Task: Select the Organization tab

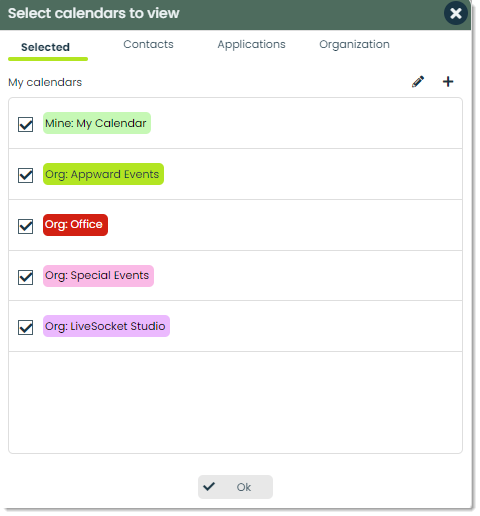Action: (x=354, y=44)
